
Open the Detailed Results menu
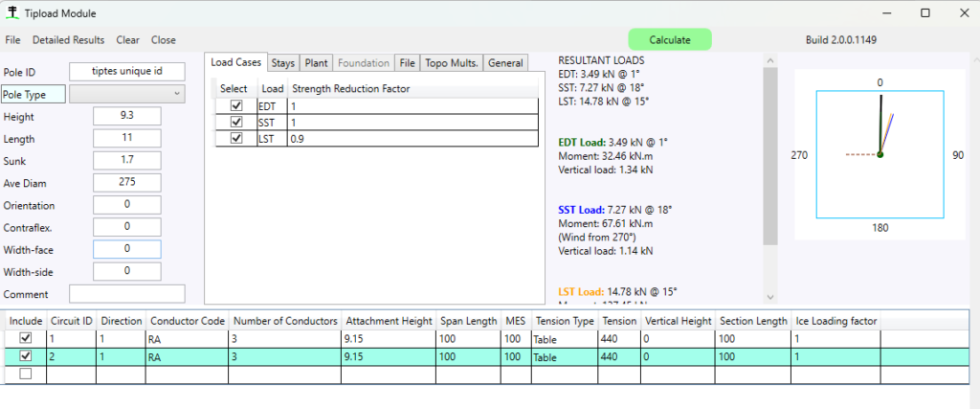[68, 40]
